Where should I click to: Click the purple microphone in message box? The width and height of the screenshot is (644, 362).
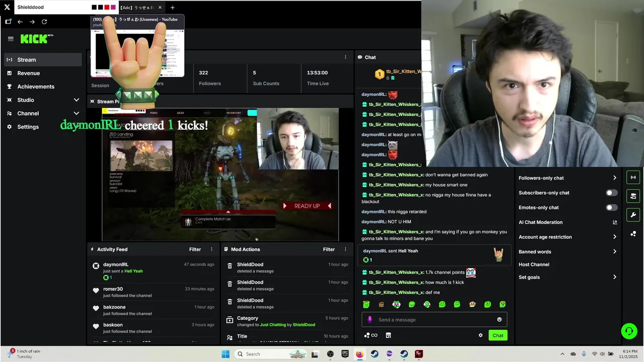[370, 319]
